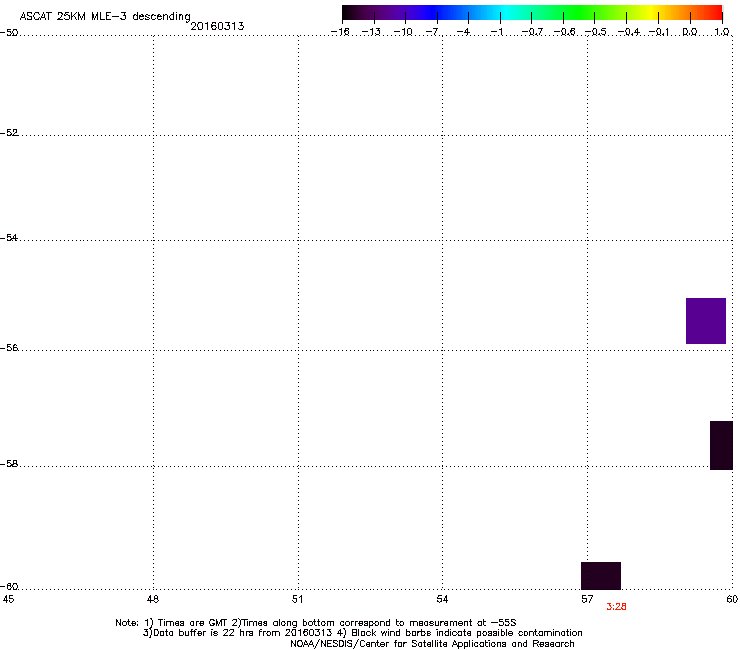Viewport: 740px width, 650px height.
Task: Click the -58 latitude axis label
Action: click(x=9, y=464)
